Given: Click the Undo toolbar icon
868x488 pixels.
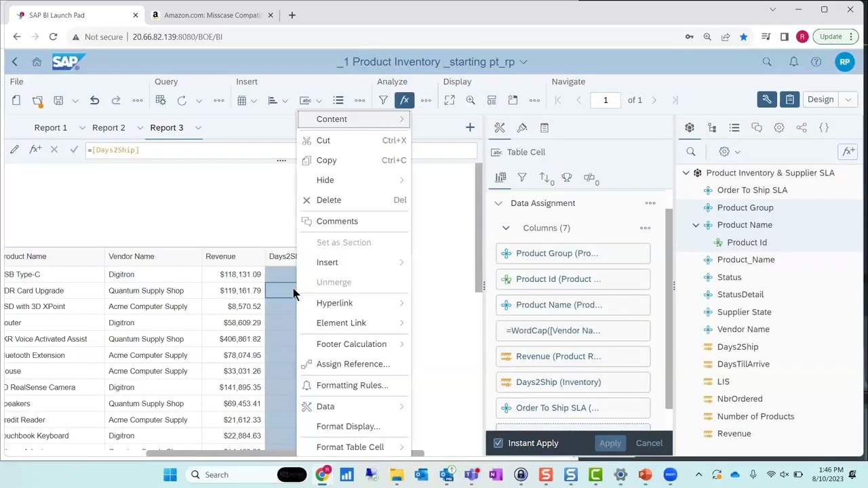Looking at the screenshot, I should [94, 100].
